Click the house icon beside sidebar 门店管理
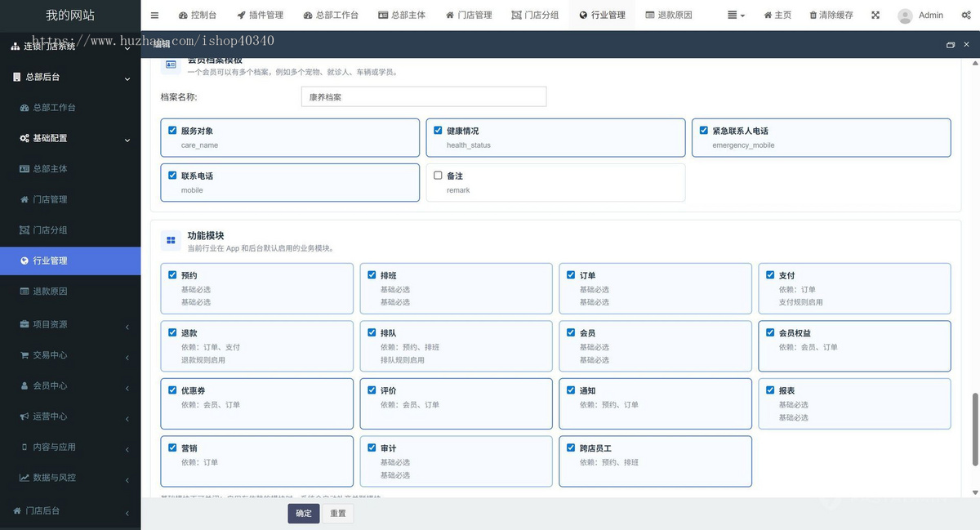This screenshot has width=980, height=530. click(24, 199)
